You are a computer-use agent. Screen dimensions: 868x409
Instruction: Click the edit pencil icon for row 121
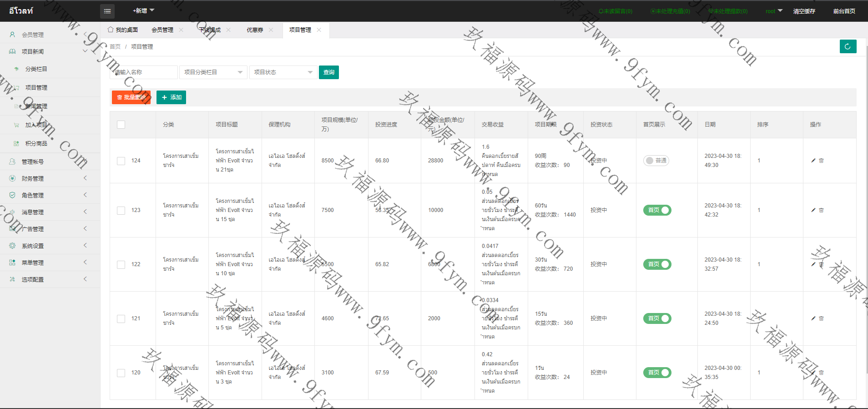click(813, 318)
